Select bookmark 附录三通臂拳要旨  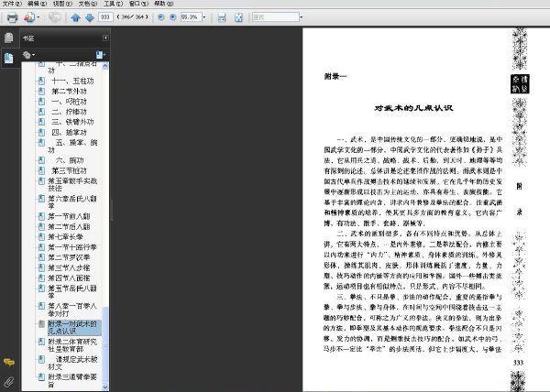[x=72, y=380]
